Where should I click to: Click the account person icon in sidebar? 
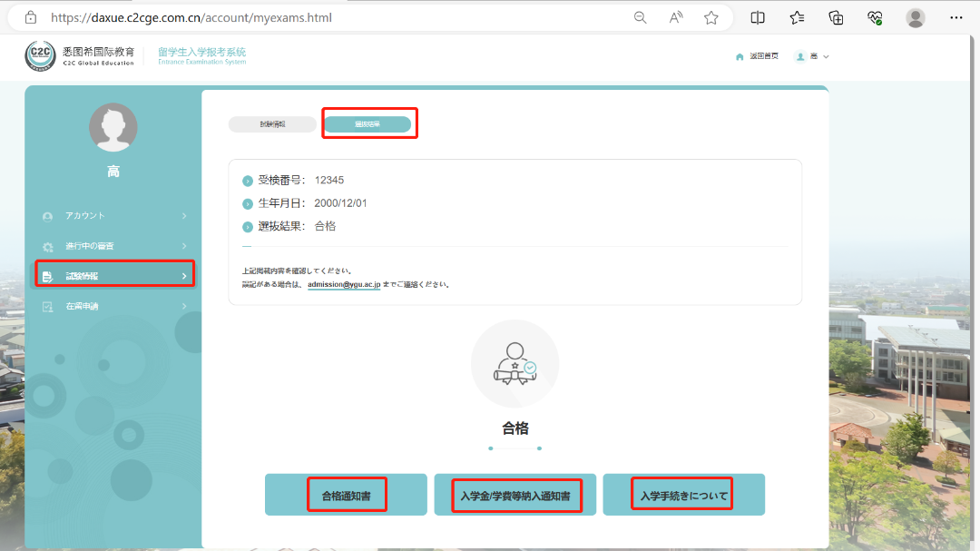tap(47, 216)
